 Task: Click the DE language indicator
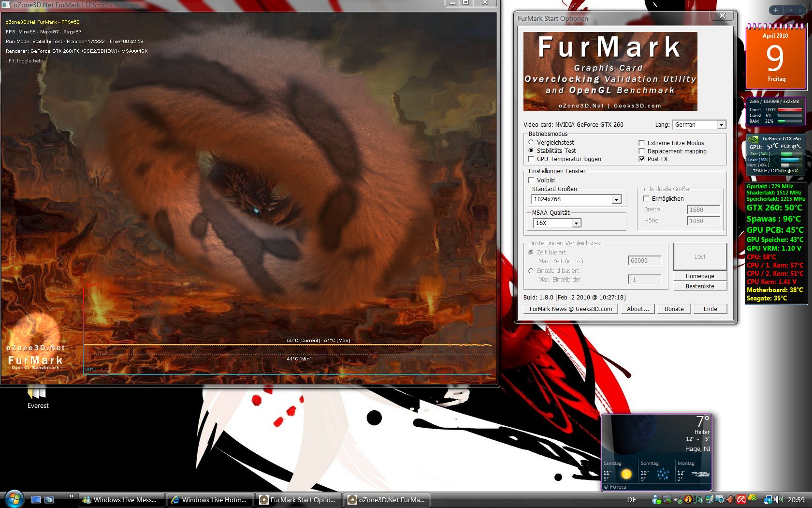pos(632,500)
